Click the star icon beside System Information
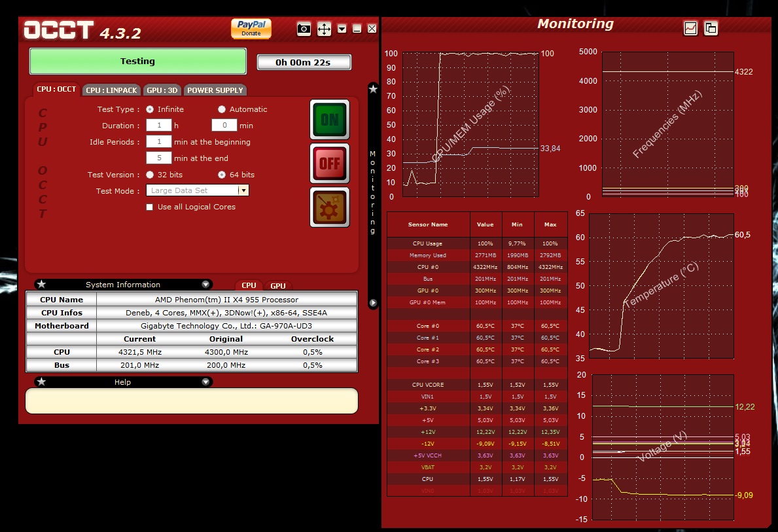 point(42,285)
